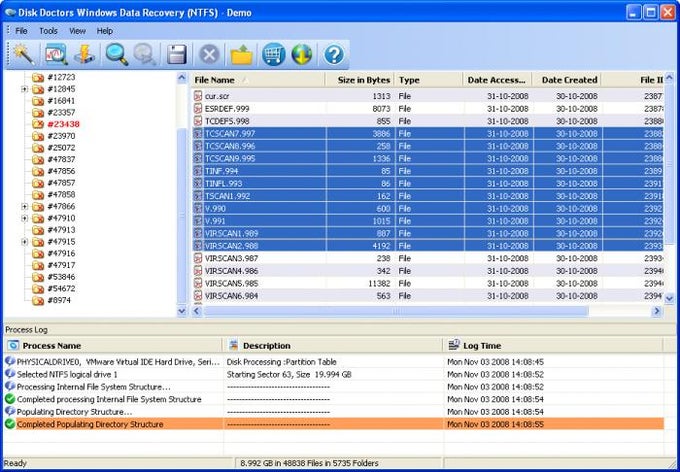Click the file icon beside cur.scr
680x472 pixels.
tap(198, 96)
